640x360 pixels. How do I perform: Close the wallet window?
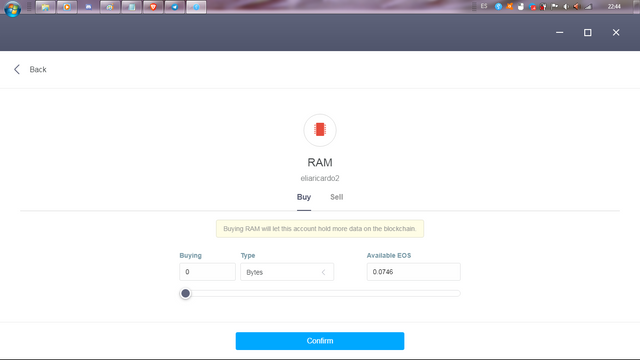coord(616,32)
